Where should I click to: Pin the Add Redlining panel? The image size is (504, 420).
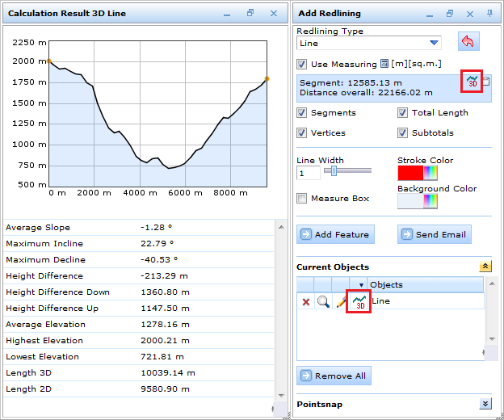(x=489, y=14)
